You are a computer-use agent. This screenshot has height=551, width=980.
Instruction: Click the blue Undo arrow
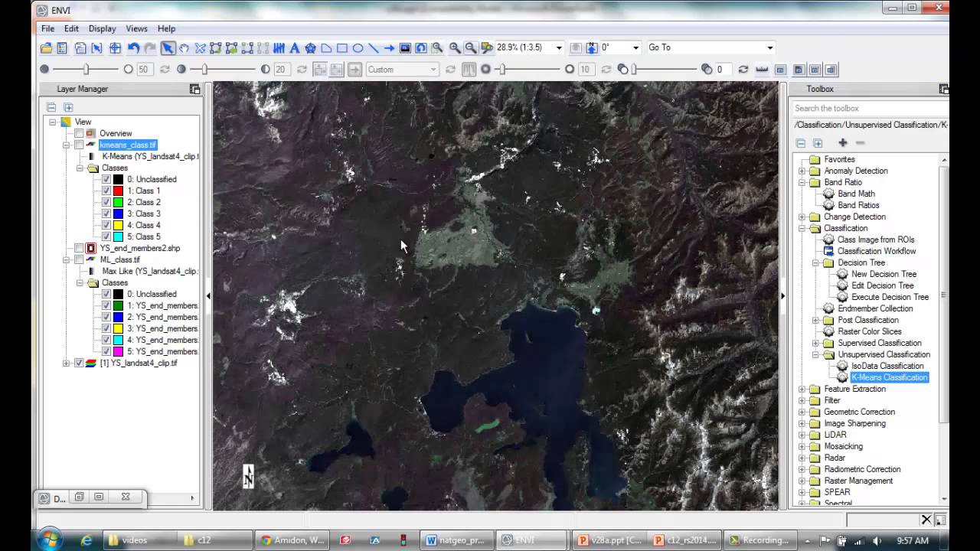tap(133, 48)
